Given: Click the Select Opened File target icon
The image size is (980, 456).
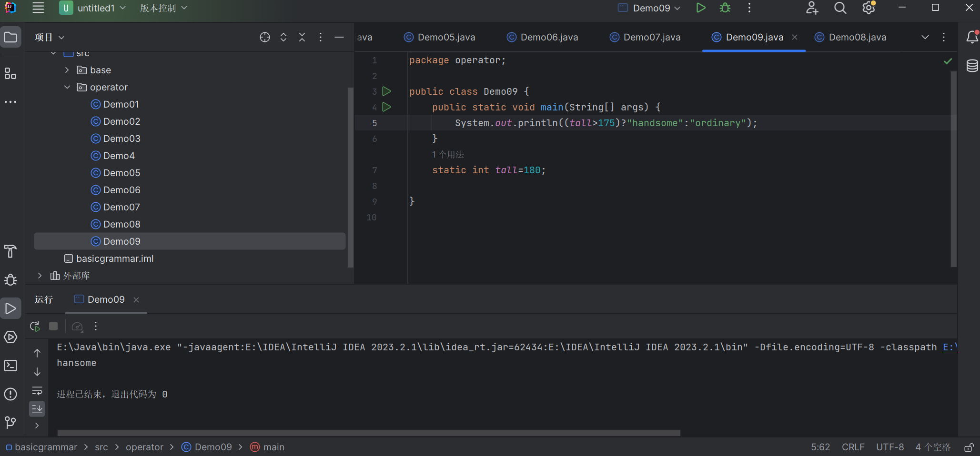Looking at the screenshot, I should click(x=265, y=37).
